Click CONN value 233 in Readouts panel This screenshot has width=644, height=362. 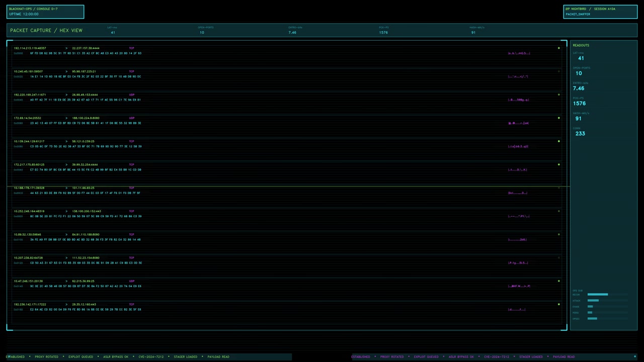[580, 133]
